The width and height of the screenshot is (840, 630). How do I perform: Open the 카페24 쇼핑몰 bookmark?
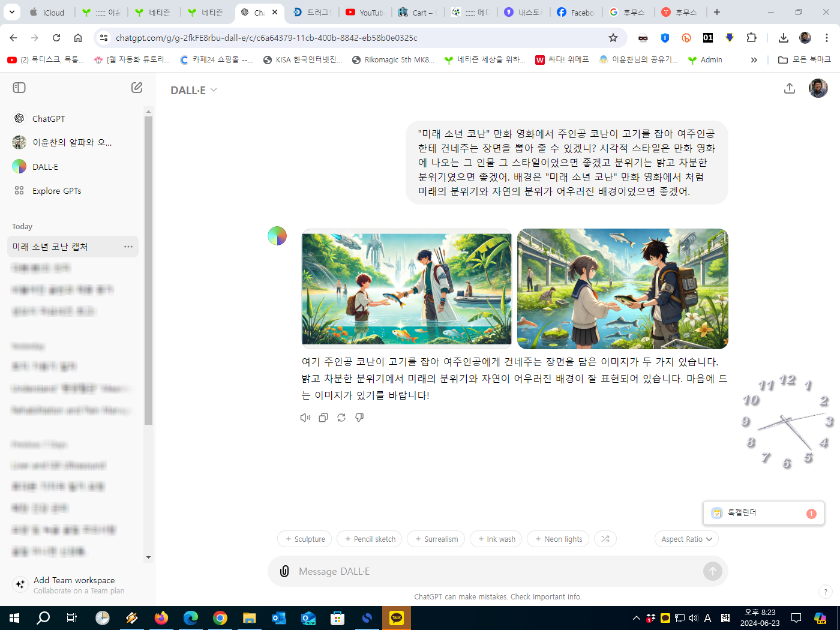pos(217,60)
